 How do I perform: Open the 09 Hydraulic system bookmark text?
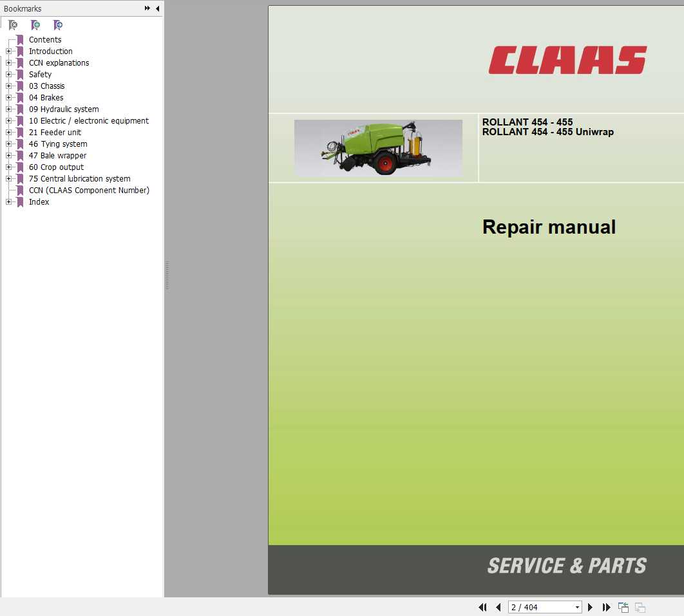coord(64,109)
